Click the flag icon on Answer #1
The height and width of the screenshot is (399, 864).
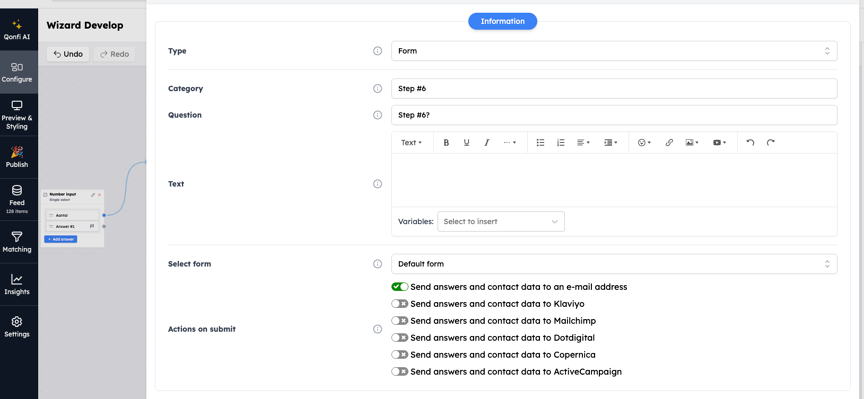[x=92, y=226]
